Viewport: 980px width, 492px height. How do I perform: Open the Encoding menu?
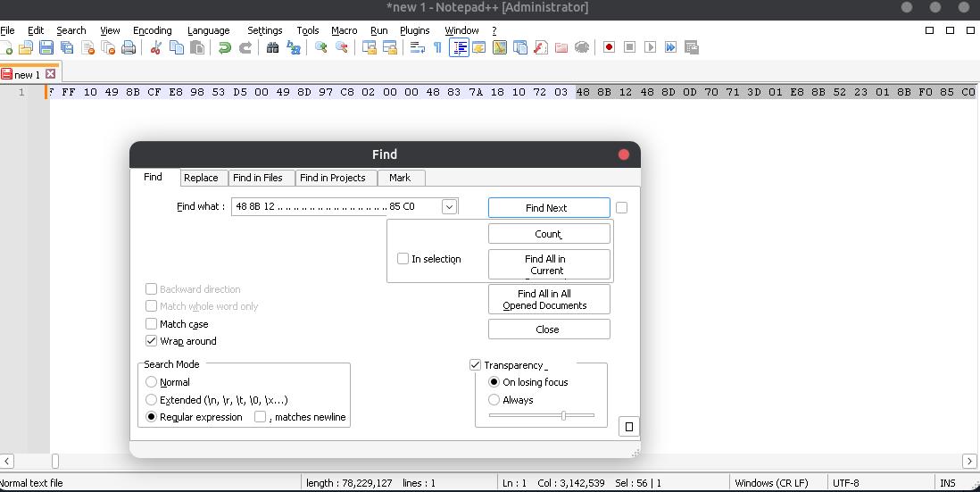coord(152,30)
